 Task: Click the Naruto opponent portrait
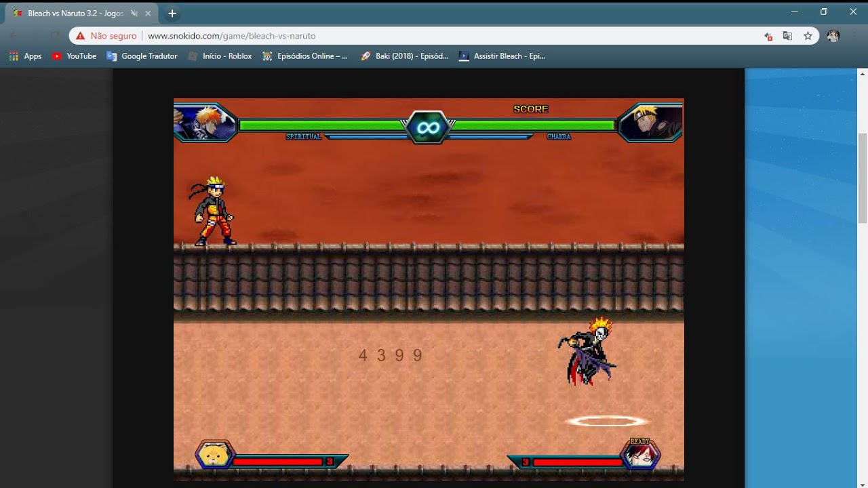pos(651,123)
